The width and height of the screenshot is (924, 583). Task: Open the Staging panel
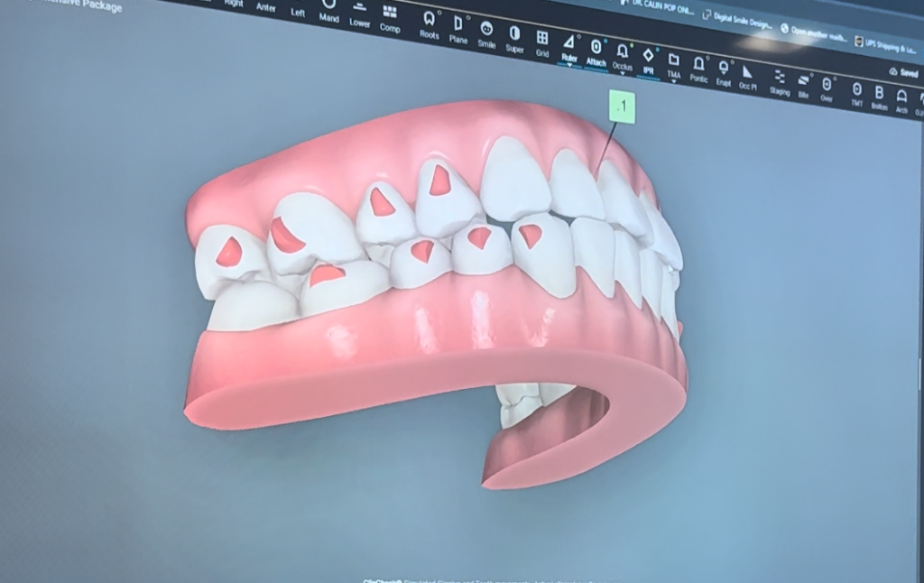(x=780, y=83)
